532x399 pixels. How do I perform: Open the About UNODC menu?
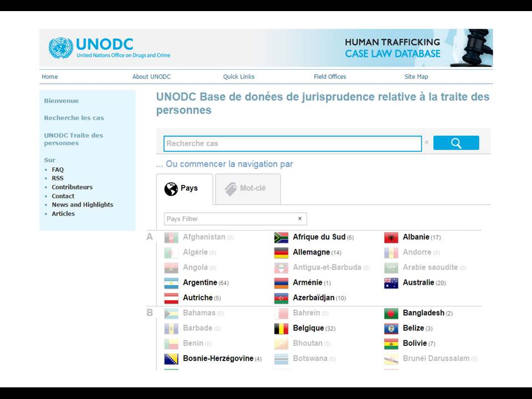coord(151,76)
